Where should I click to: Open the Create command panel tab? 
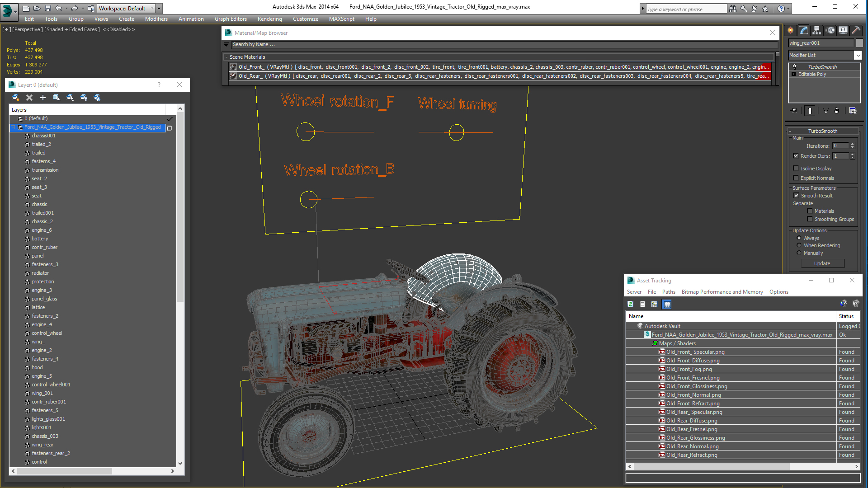791,30
